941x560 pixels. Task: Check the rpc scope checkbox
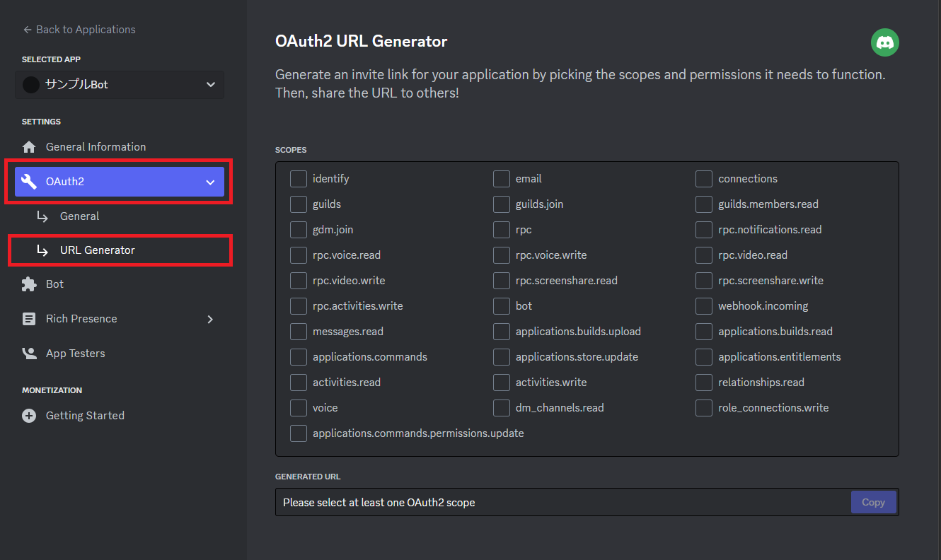click(502, 230)
